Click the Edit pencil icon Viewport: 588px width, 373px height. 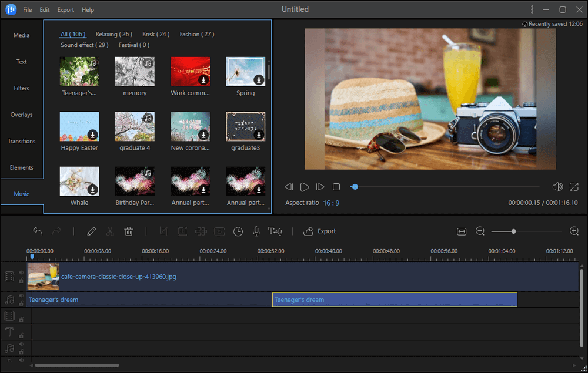coord(92,231)
